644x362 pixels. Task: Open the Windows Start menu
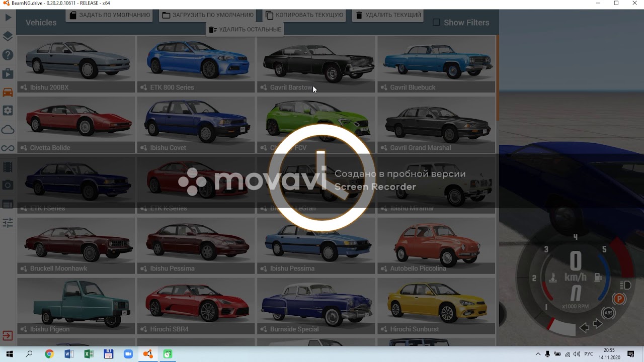pyautogui.click(x=10, y=354)
